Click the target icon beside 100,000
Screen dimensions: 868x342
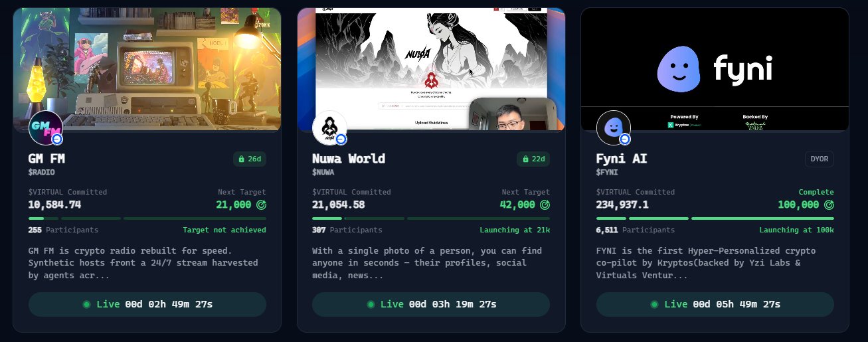pyautogui.click(x=829, y=205)
